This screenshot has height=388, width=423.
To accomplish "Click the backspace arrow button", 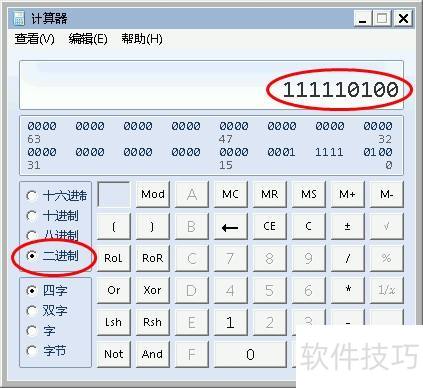I will pos(230,227).
